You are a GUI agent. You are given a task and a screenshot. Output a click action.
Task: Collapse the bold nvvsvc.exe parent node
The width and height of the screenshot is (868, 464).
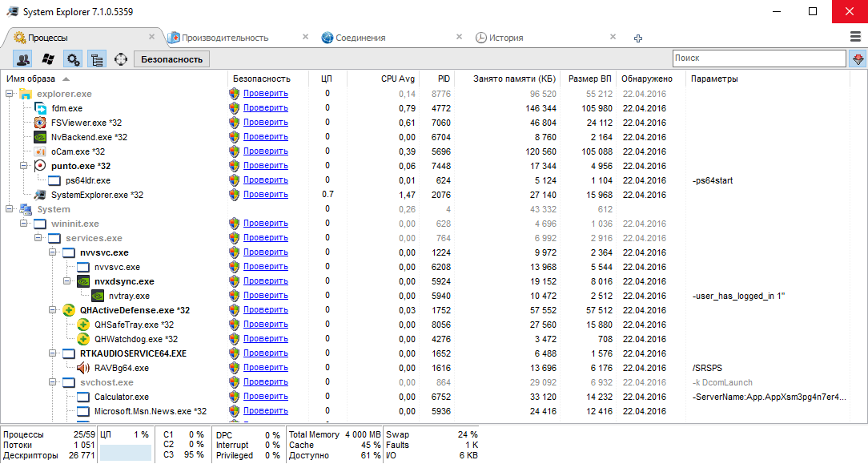coord(53,252)
